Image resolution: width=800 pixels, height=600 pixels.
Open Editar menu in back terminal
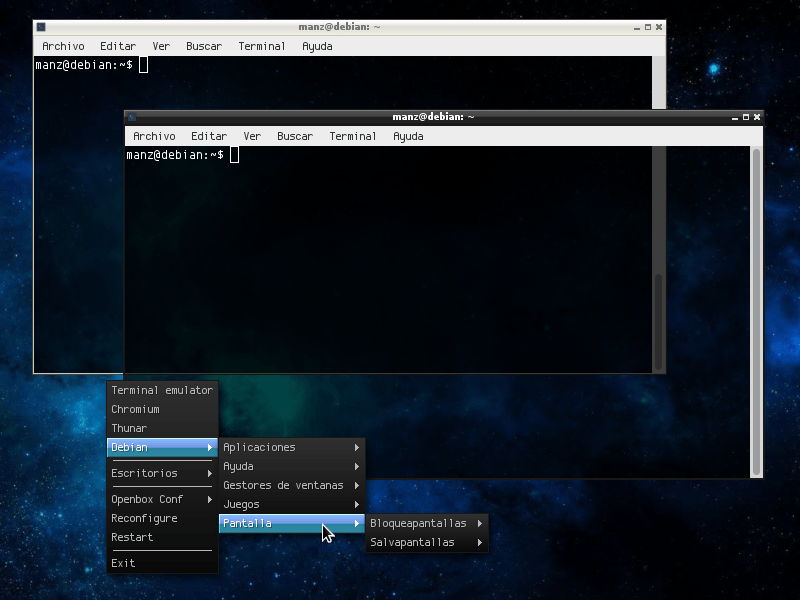pos(118,46)
